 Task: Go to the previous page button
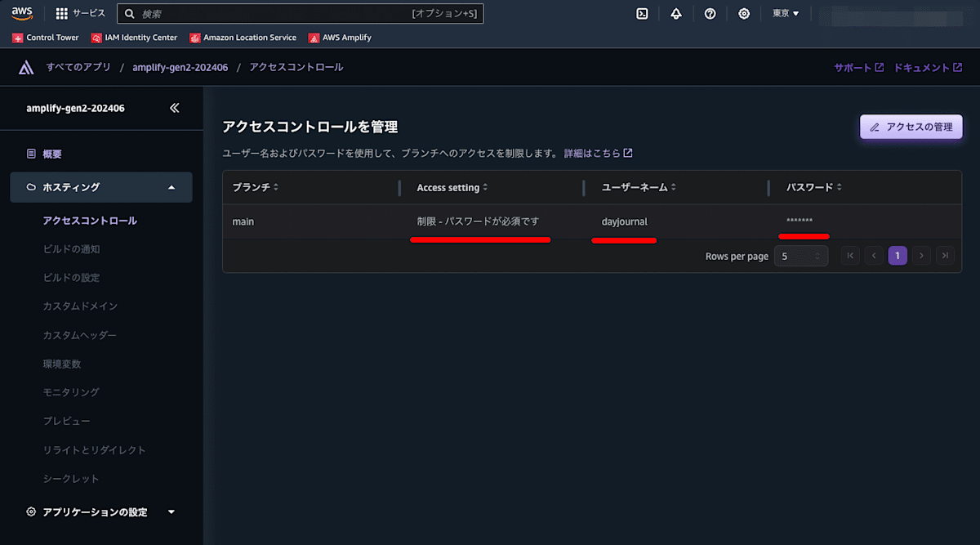click(874, 256)
